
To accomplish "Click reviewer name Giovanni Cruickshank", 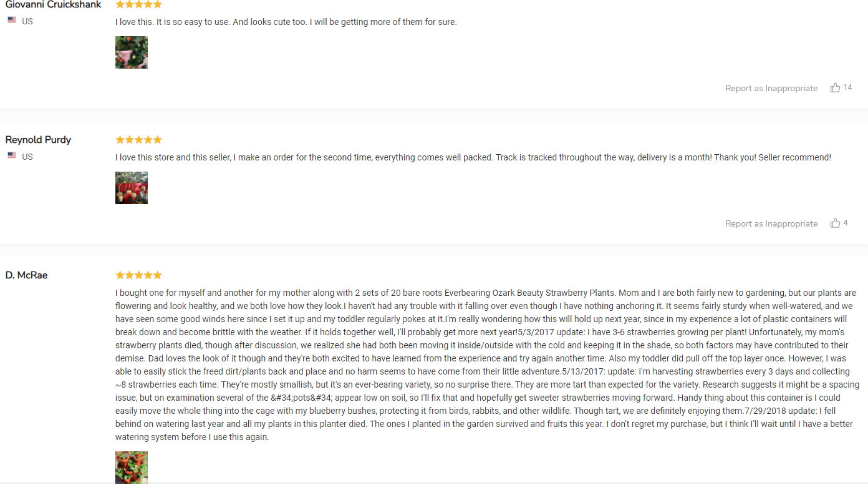I will 54,4.
